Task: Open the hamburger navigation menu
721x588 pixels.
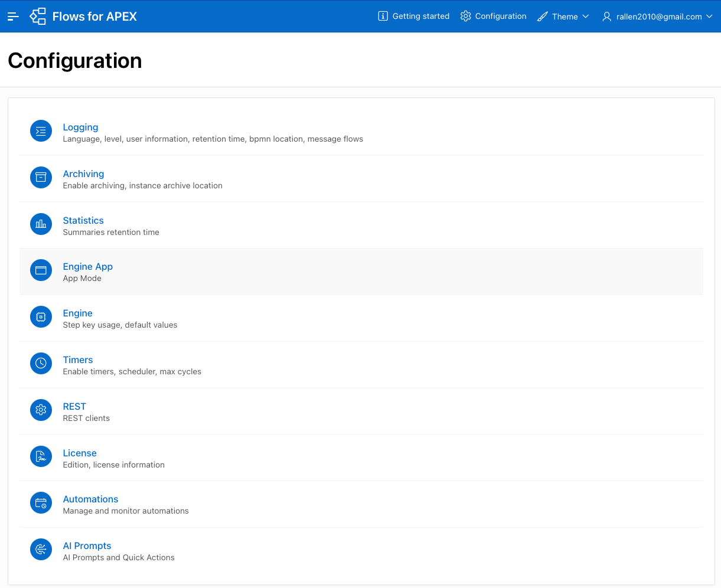Action: [13, 17]
